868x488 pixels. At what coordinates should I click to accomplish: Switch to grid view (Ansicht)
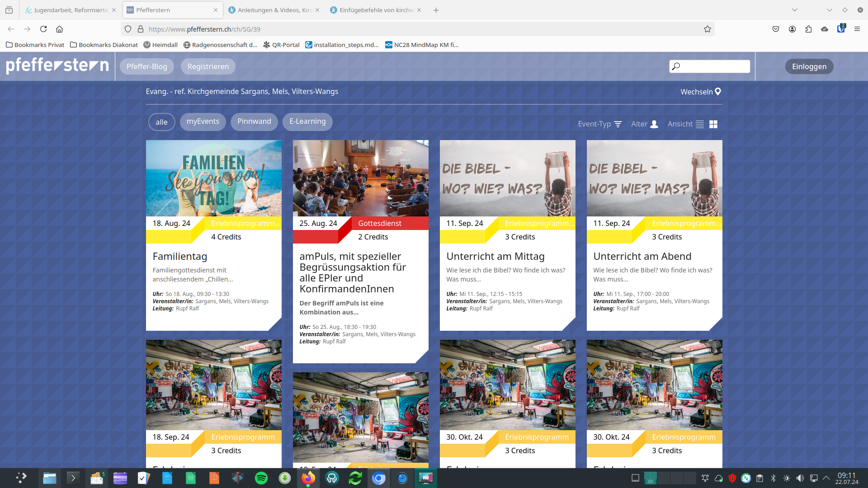pos(713,124)
